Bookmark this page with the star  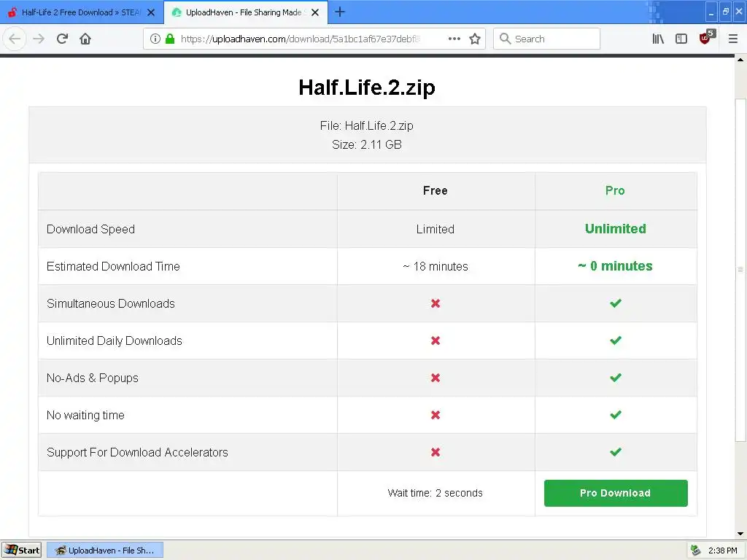pyautogui.click(x=475, y=39)
